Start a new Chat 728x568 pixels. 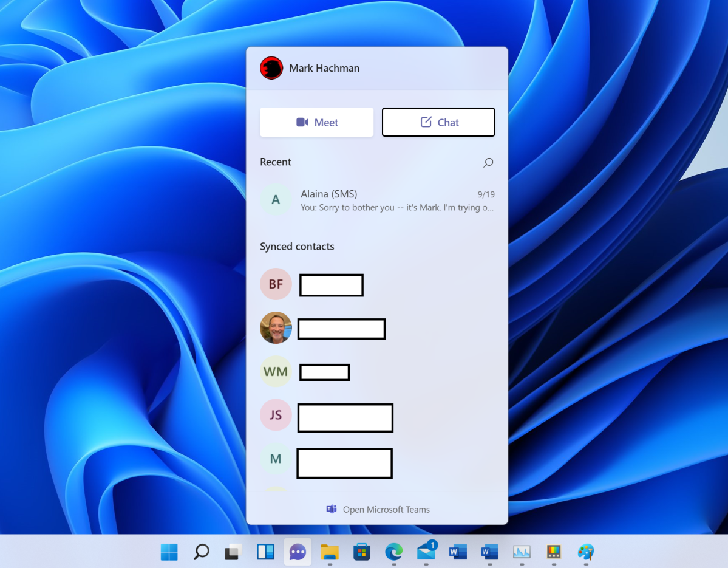(x=438, y=122)
